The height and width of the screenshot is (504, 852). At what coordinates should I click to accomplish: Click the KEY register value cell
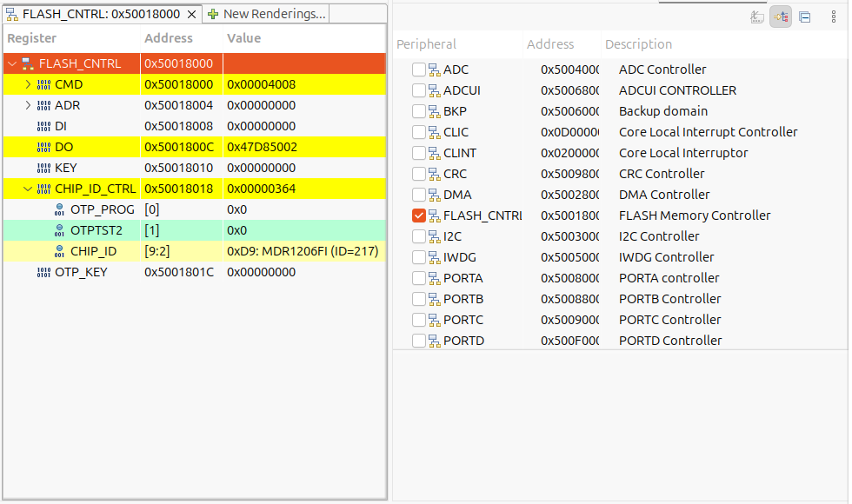[261, 168]
